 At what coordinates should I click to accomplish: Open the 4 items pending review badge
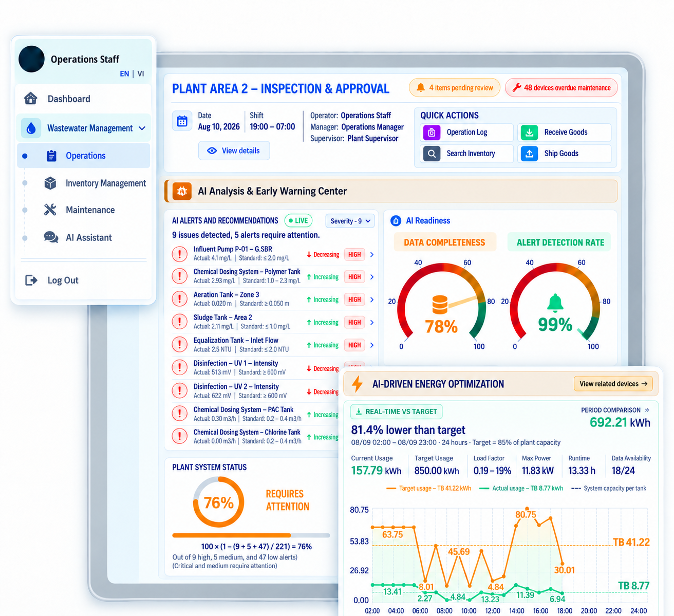click(455, 88)
